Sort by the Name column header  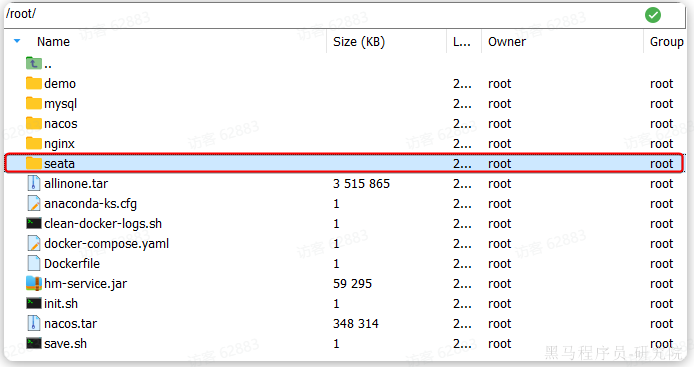53,42
